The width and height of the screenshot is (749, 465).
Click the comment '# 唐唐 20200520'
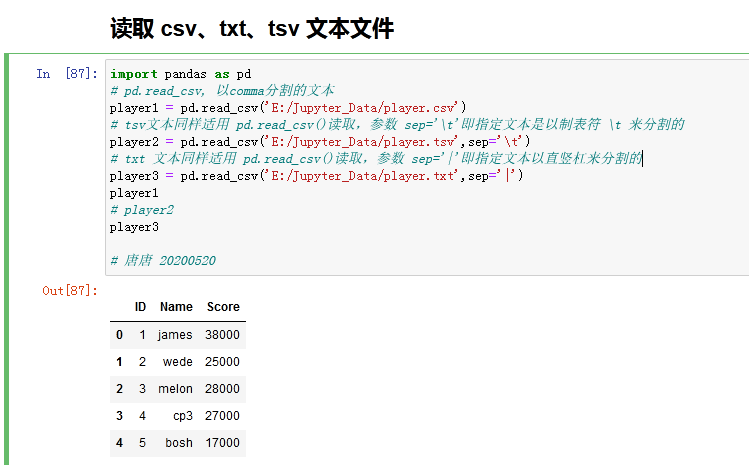click(163, 260)
